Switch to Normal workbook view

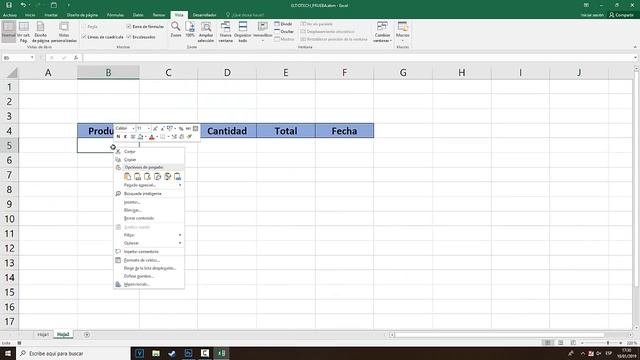[9, 31]
